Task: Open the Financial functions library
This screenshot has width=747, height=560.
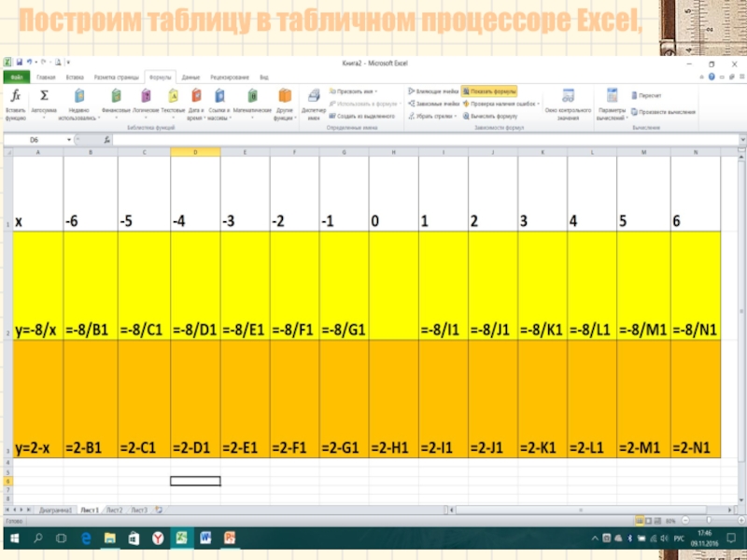Action: [x=116, y=101]
